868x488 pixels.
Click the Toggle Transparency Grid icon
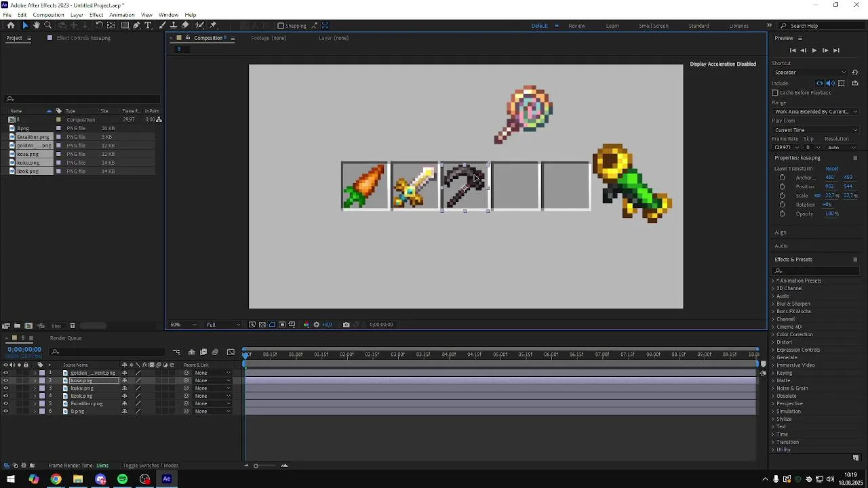pyautogui.click(x=262, y=325)
